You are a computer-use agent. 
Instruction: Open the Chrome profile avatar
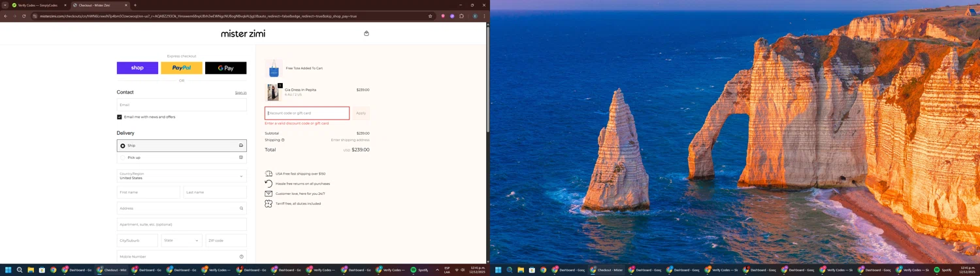[x=475, y=16]
